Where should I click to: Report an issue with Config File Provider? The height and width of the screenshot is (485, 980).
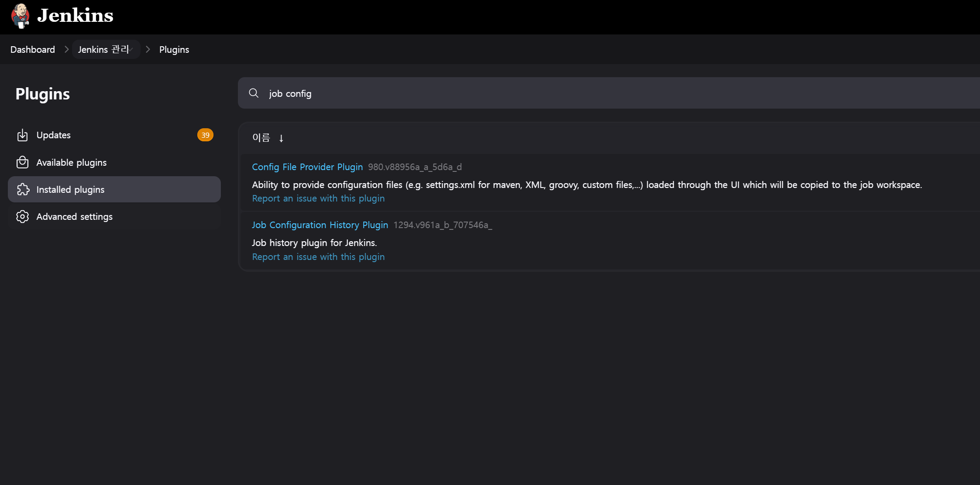[x=318, y=198]
